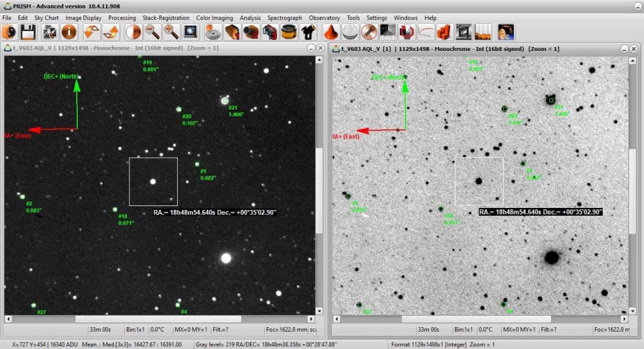Open the Observatory menu
The image size is (644, 349).
point(324,18)
